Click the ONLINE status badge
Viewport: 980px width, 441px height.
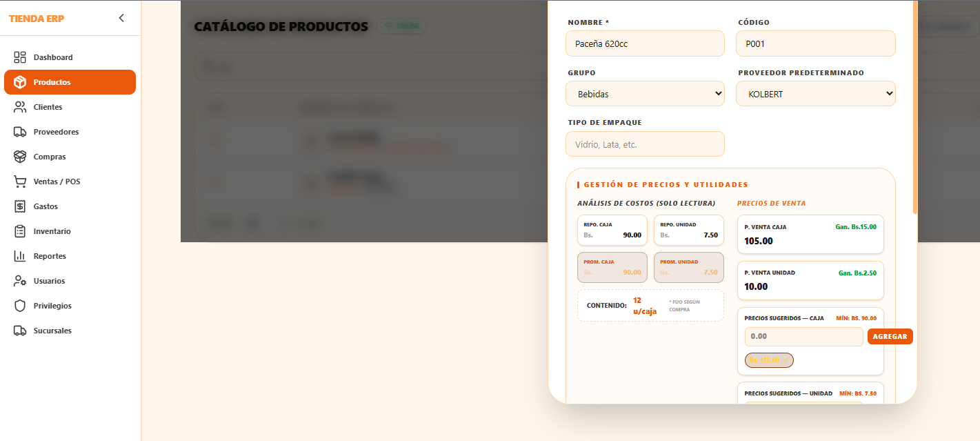[x=401, y=26]
